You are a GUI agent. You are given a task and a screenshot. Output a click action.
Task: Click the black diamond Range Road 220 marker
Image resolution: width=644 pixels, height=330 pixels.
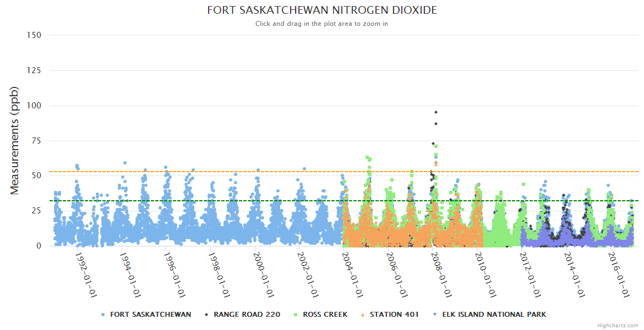click(x=207, y=315)
